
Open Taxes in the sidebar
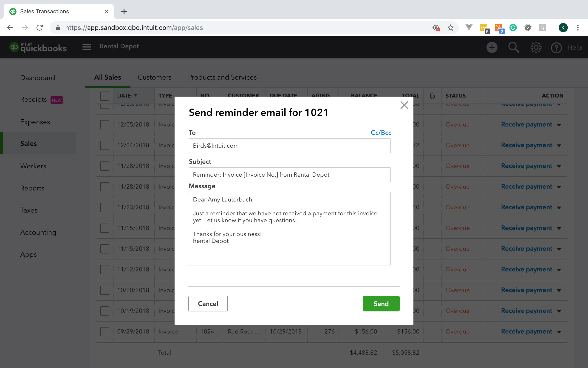click(29, 210)
